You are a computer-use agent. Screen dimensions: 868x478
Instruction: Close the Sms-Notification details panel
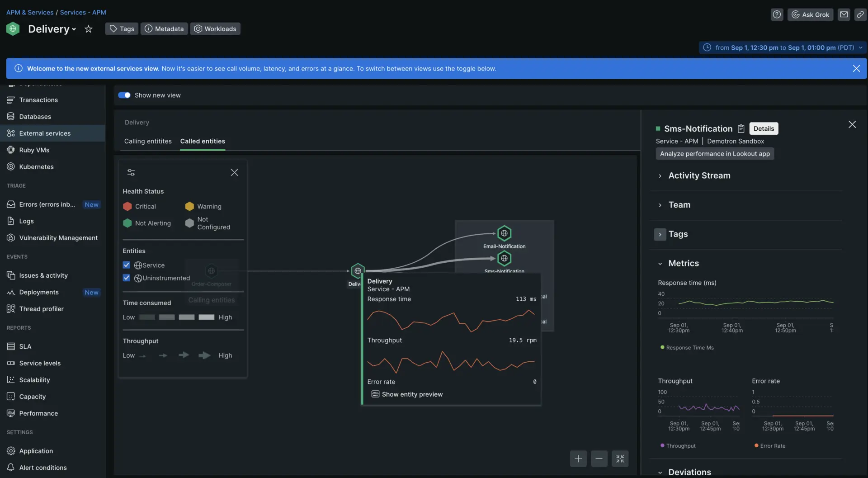point(852,124)
